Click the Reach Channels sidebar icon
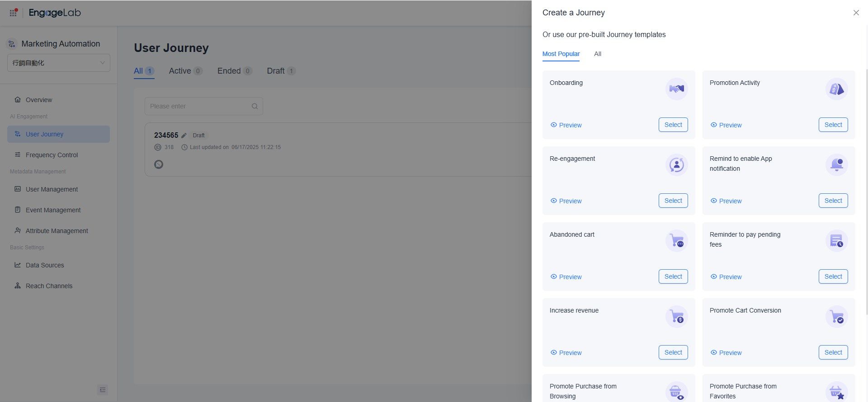The width and height of the screenshot is (868, 402). click(18, 285)
